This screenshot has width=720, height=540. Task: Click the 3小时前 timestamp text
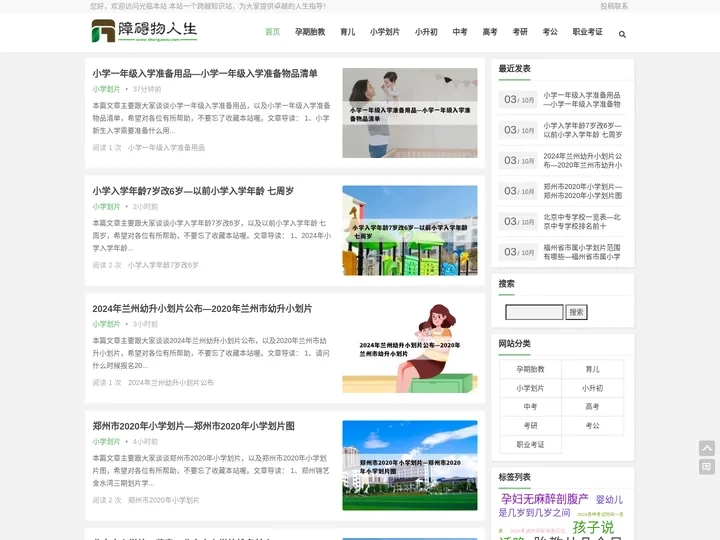(145, 324)
